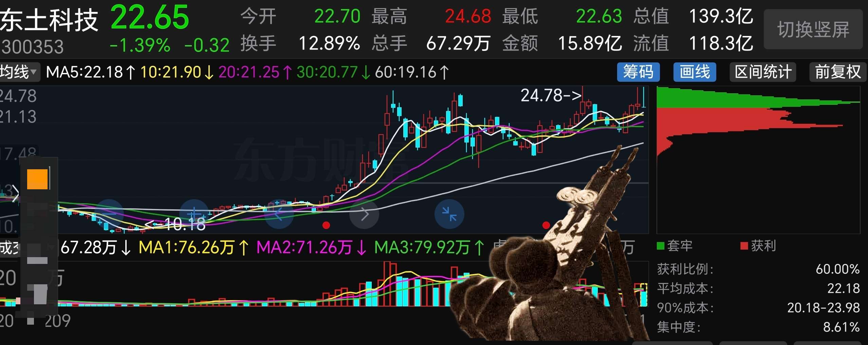Tap the plus zoom-in circle on chart
The width and height of the screenshot is (868, 345).
click(x=194, y=214)
